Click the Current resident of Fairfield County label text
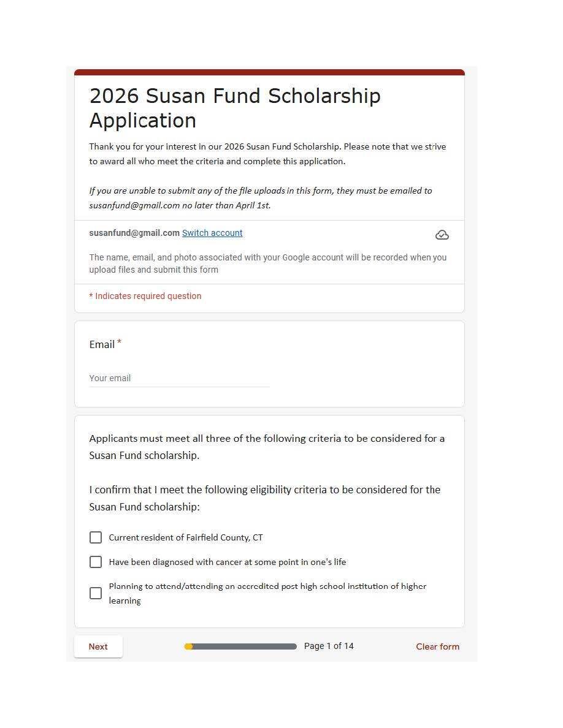This screenshot has height=728, width=563. click(186, 537)
